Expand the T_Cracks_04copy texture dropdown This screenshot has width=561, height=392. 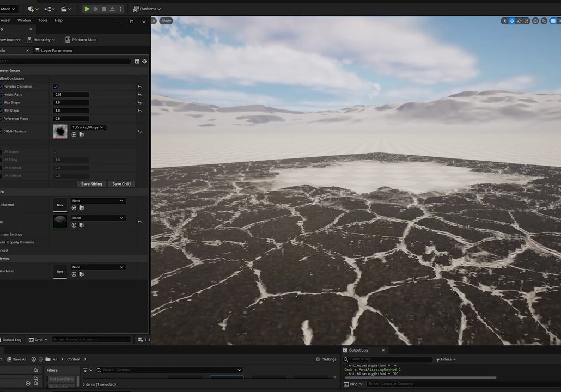pos(88,127)
